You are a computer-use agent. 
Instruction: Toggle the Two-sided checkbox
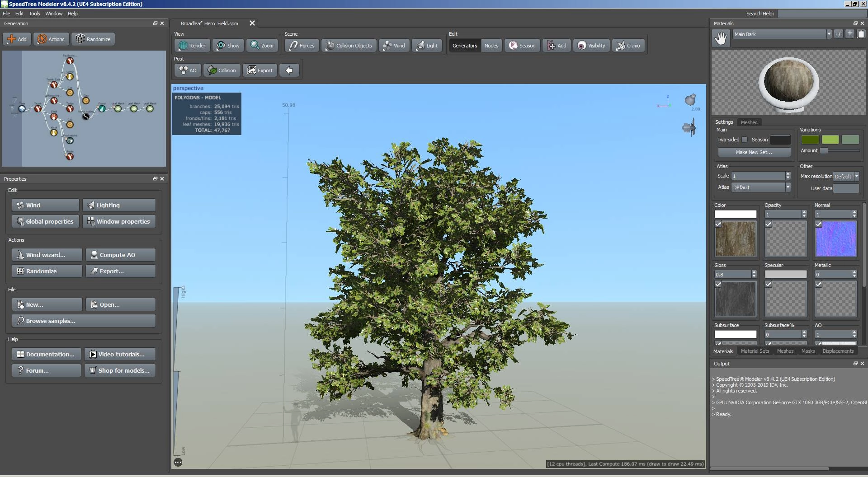click(745, 140)
